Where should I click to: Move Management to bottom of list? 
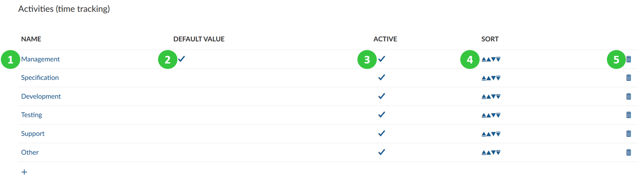click(x=498, y=60)
